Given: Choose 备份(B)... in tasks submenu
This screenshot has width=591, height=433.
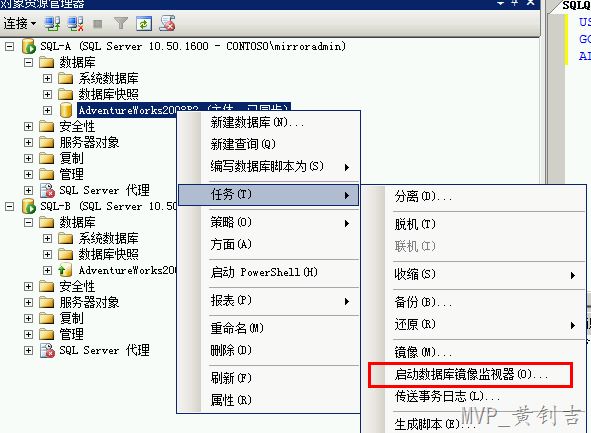Looking at the screenshot, I should (474, 302).
